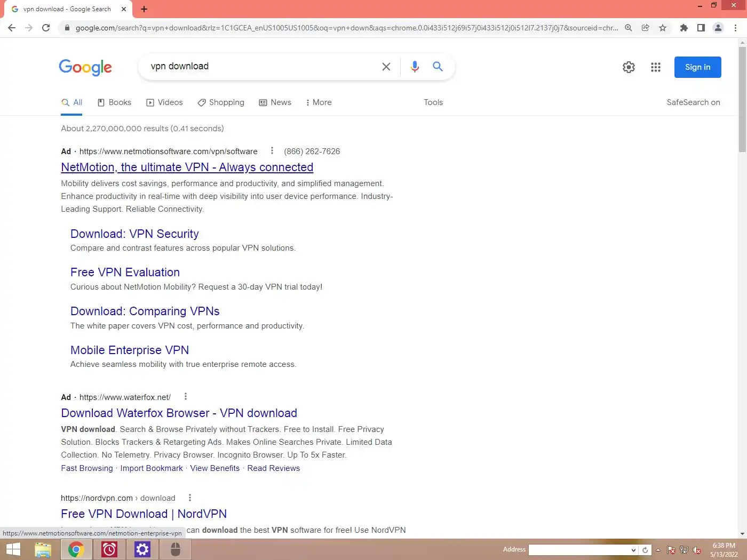The image size is (747, 560).
Task: Switch to Shopping results tab
Action: coord(220,102)
